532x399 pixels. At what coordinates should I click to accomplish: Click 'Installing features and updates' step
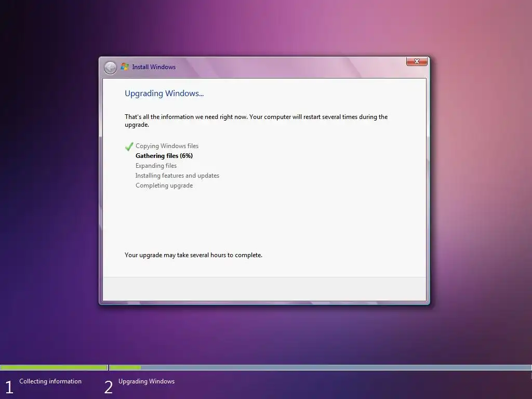pyautogui.click(x=177, y=176)
